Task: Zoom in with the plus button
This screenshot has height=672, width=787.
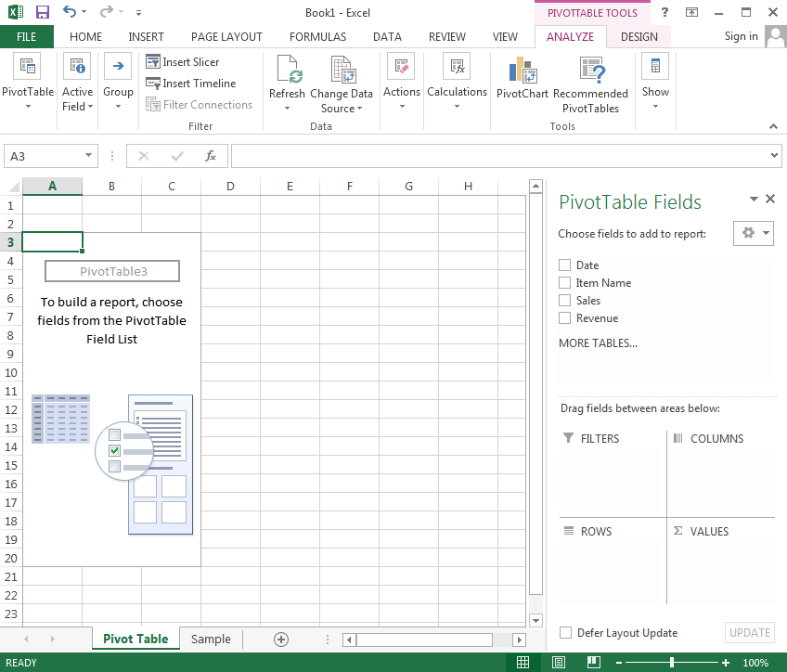Action: pyautogui.click(x=725, y=663)
